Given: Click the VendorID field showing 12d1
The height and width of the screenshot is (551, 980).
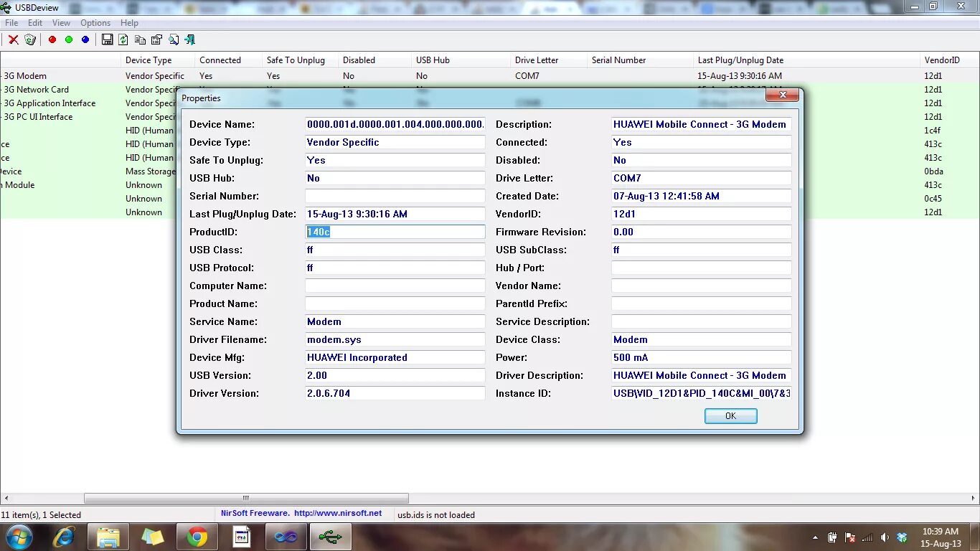Looking at the screenshot, I should click(702, 214).
